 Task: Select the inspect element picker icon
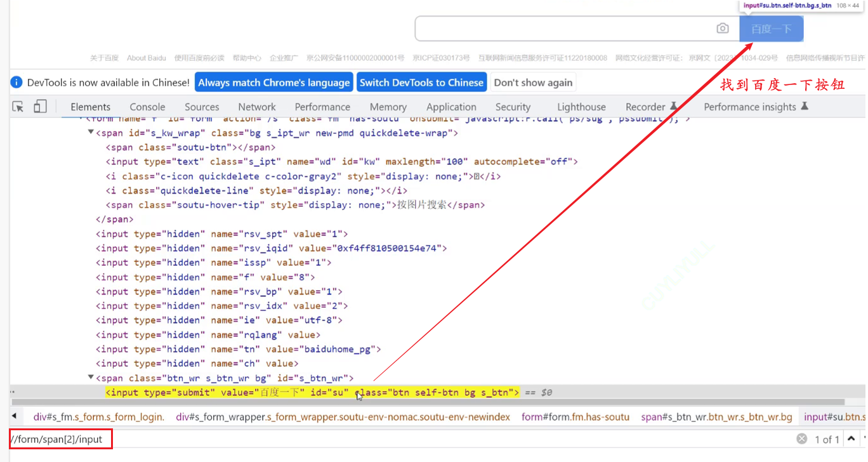(x=18, y=107)
